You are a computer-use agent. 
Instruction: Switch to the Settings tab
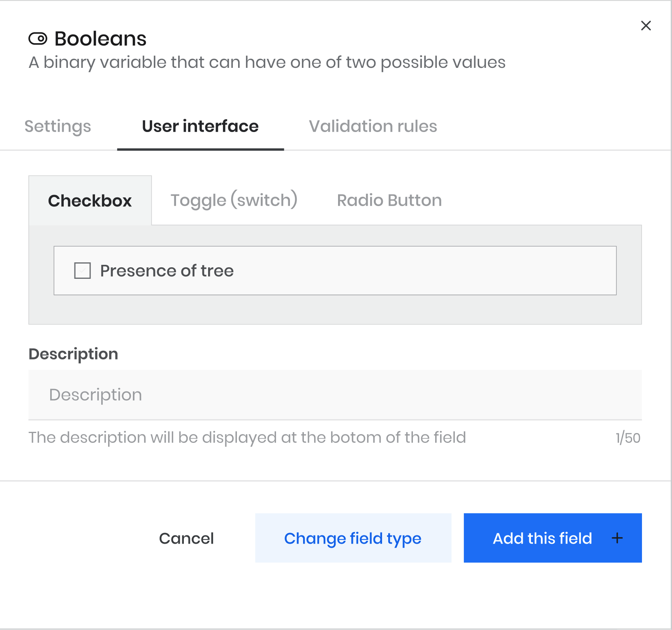[58, 127]
